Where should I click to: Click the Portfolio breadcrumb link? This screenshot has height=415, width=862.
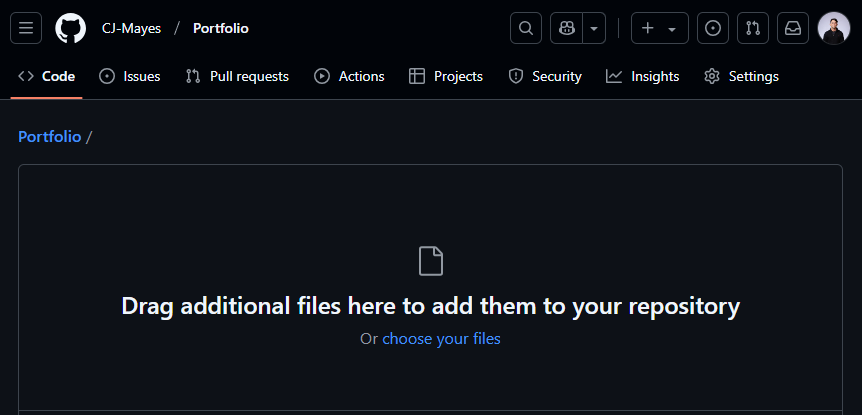tap(49, 137)
